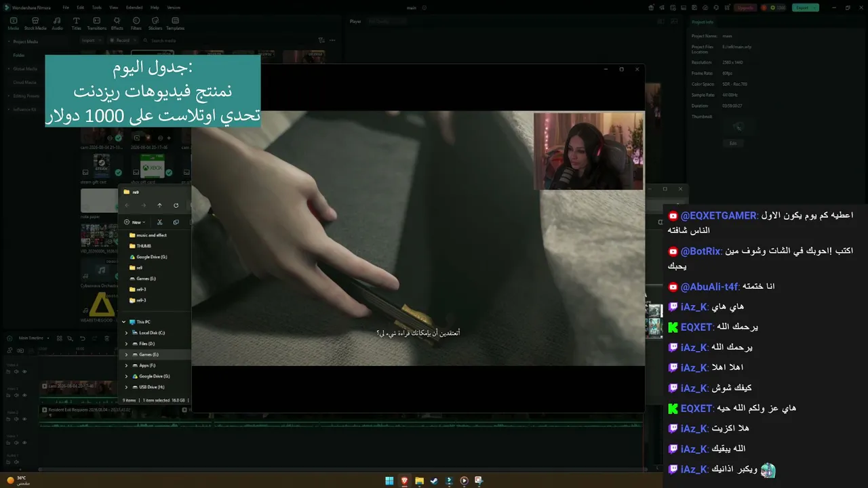The width and height of the screenshot is (868, 488).
Task: Expand Local Disk (C:) in navigation tree
Action: (x=126, y=333)
